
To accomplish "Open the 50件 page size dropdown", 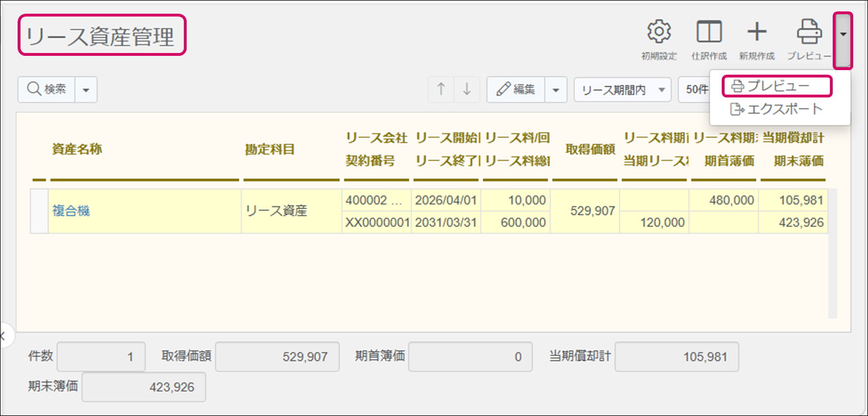I will [x=696, y=90].
